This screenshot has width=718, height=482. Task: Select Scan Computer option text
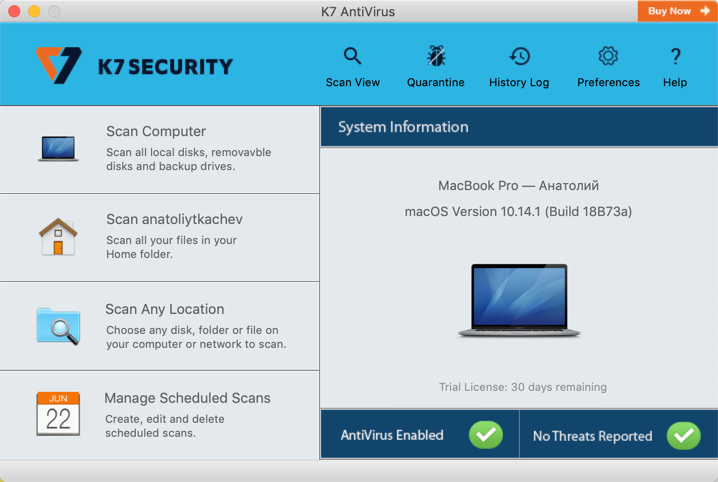coord(156,131)
